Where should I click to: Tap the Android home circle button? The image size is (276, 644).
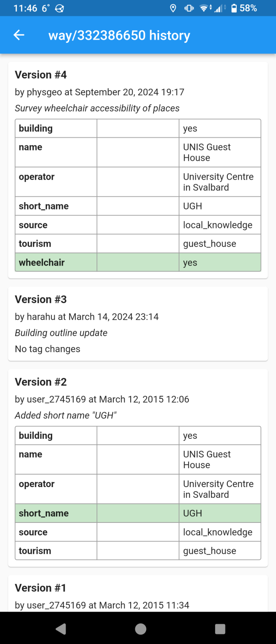coord(140,629)
